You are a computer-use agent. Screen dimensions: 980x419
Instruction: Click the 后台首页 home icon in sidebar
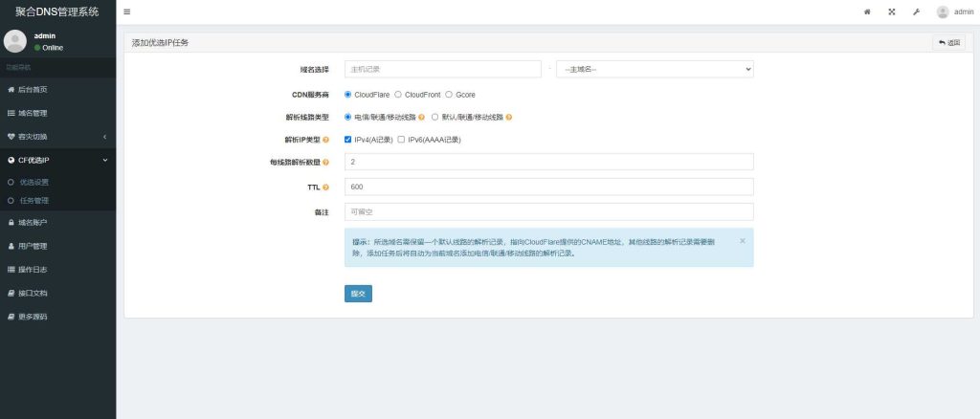11,90
